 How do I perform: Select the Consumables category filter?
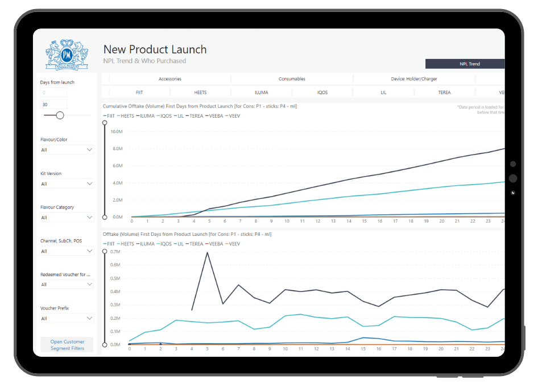(x=292, y=79)
